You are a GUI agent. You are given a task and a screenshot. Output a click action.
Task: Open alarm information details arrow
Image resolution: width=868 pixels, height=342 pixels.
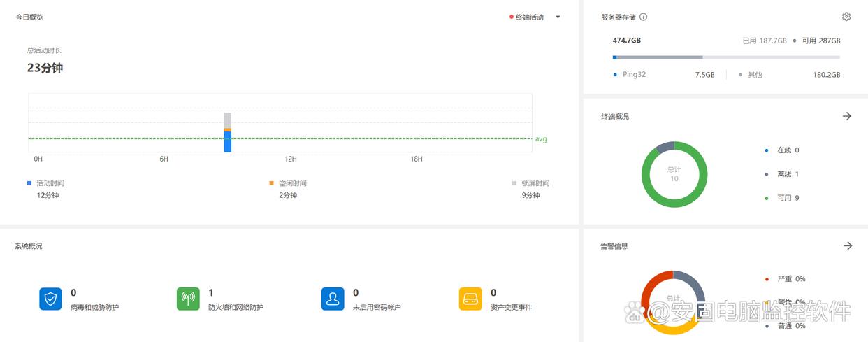tap(847, 246)
